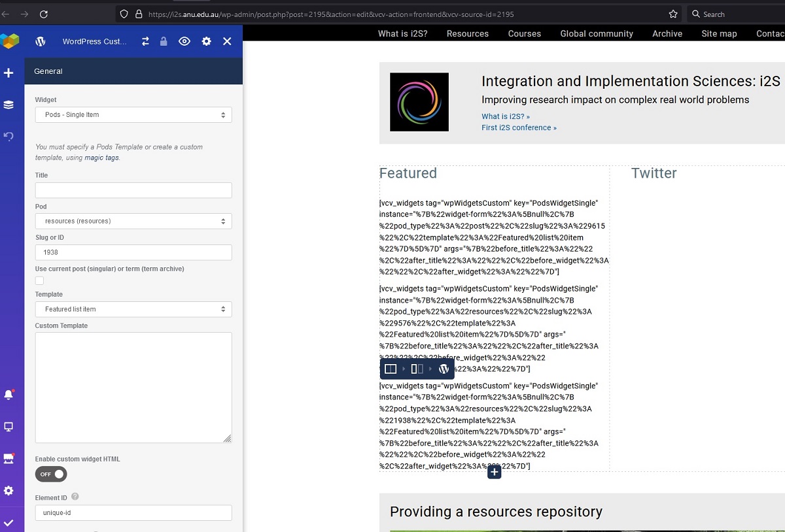Click the responsive view monitor icon
This screenshot has height=532, width=785.
[9, 427]
